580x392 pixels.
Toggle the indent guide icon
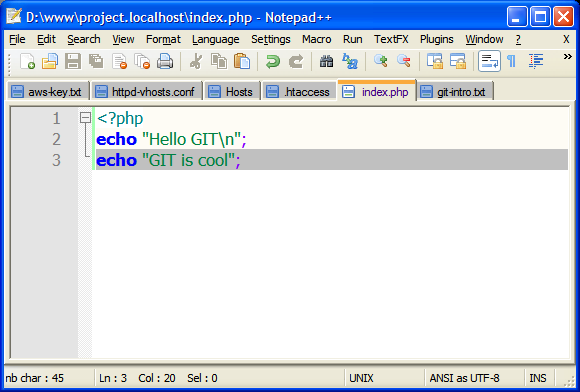click(536, 61)
